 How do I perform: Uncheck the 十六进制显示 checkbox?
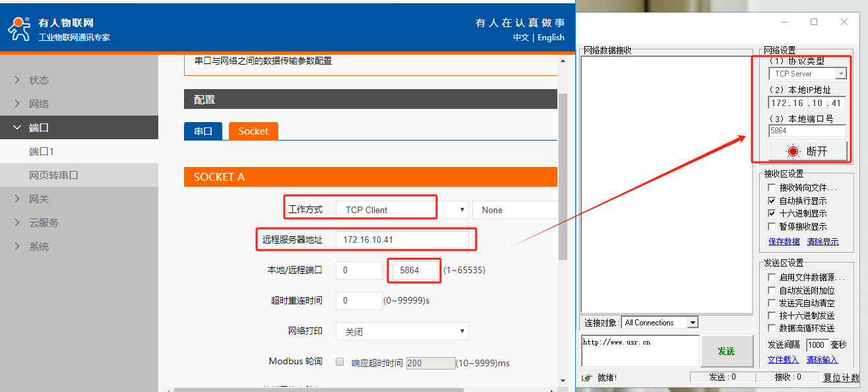point(772,213)
